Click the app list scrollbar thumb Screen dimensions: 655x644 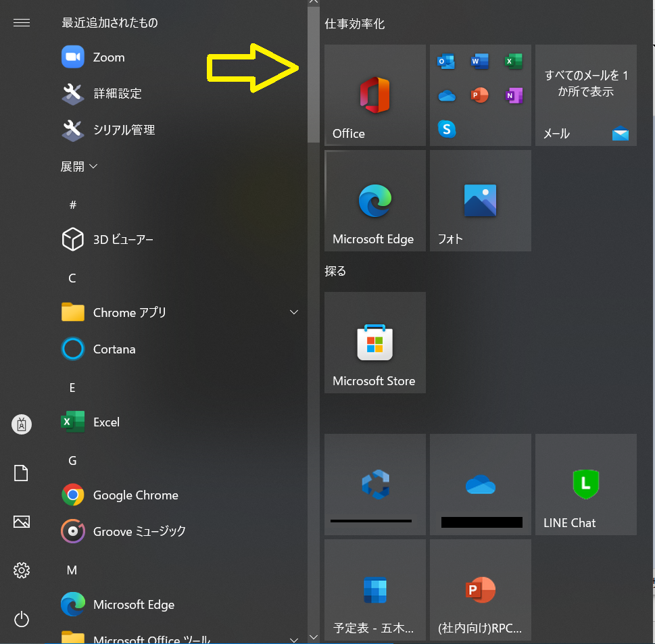pyautogui.click(x=314, y=75)
